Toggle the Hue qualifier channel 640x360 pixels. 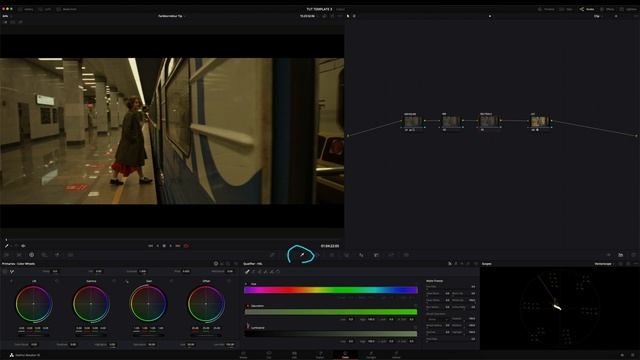pyautogui.click(x=246, y=284)
